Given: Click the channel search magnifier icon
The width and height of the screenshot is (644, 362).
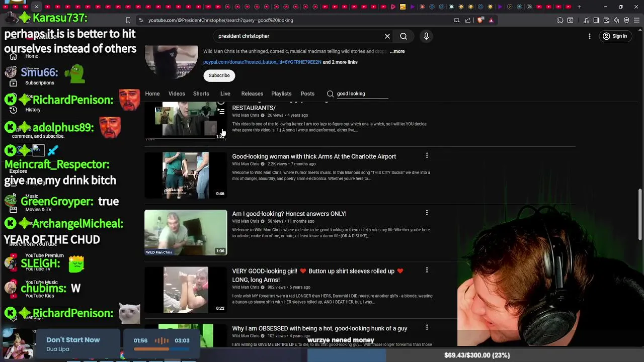Looking at the screenshot, I should (x=330, y=94).
